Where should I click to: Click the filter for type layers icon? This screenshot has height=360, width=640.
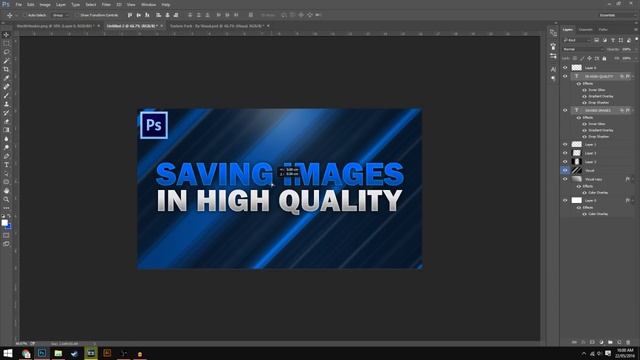pyautogui.click(x=613, y=40)
